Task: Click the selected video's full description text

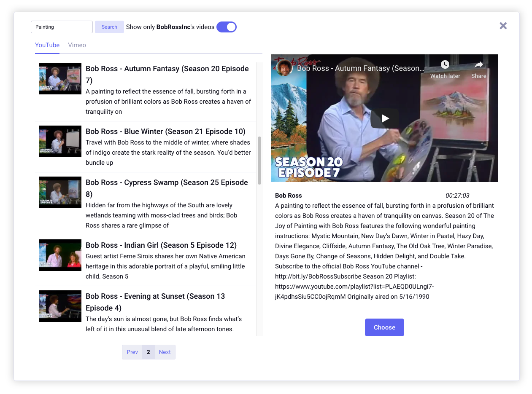Action: [384, 251]
